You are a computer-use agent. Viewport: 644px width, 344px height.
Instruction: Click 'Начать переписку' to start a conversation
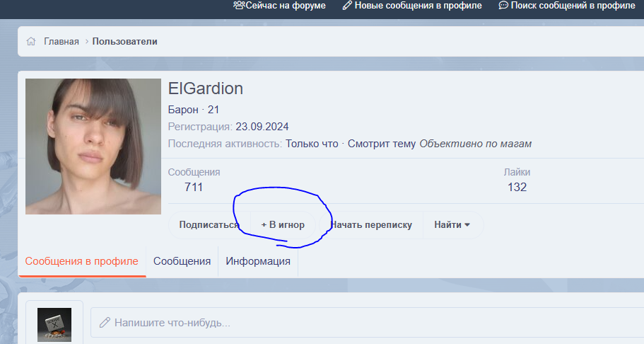click(370, 225)
